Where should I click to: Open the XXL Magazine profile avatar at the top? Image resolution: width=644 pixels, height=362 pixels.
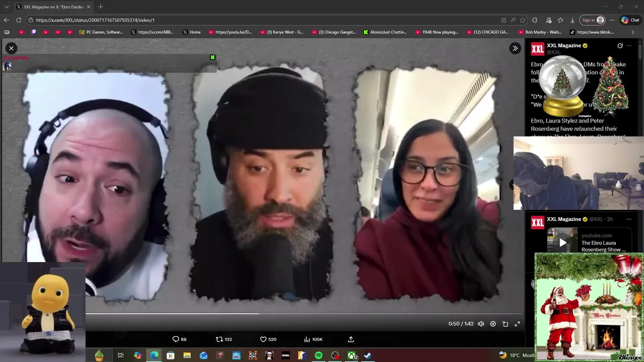tap(537, 49)
